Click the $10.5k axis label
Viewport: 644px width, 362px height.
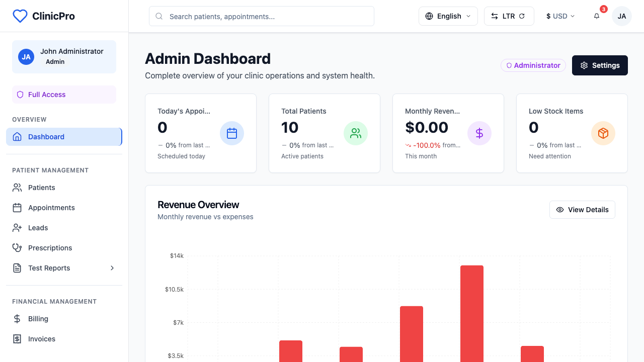(174, 289)
